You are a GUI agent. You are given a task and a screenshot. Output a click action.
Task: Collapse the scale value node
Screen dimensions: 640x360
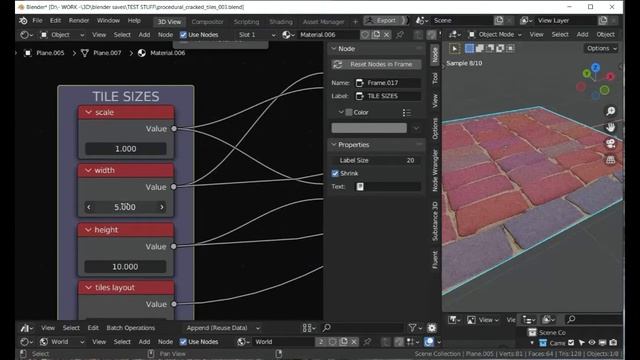point(88,112)
